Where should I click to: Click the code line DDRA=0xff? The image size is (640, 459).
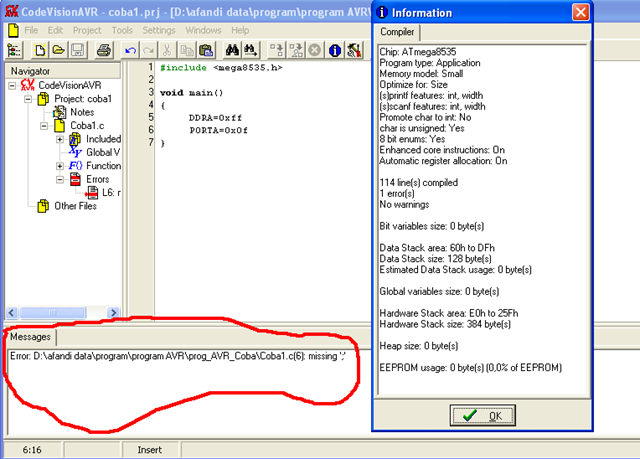click(215, 118)
